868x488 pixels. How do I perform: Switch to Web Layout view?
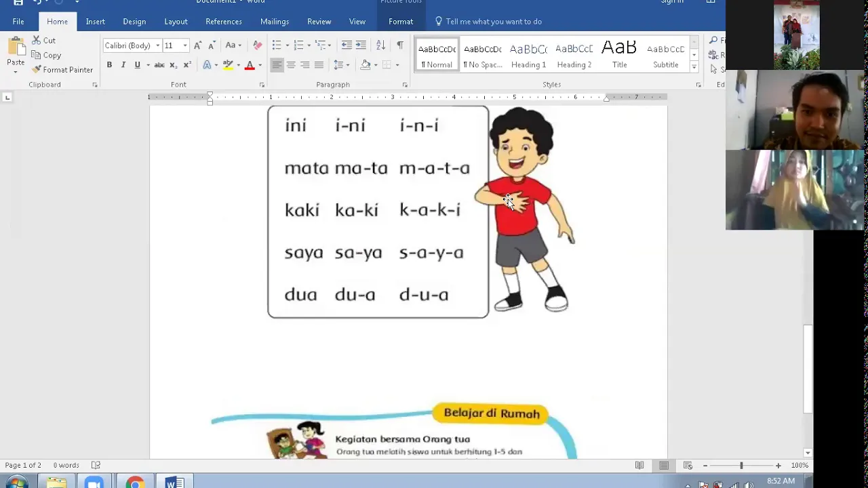click(x=688, y=466)
